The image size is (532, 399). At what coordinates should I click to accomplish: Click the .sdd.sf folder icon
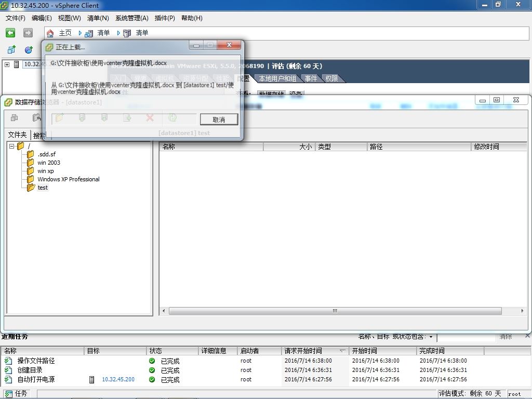tap(31, 154)
